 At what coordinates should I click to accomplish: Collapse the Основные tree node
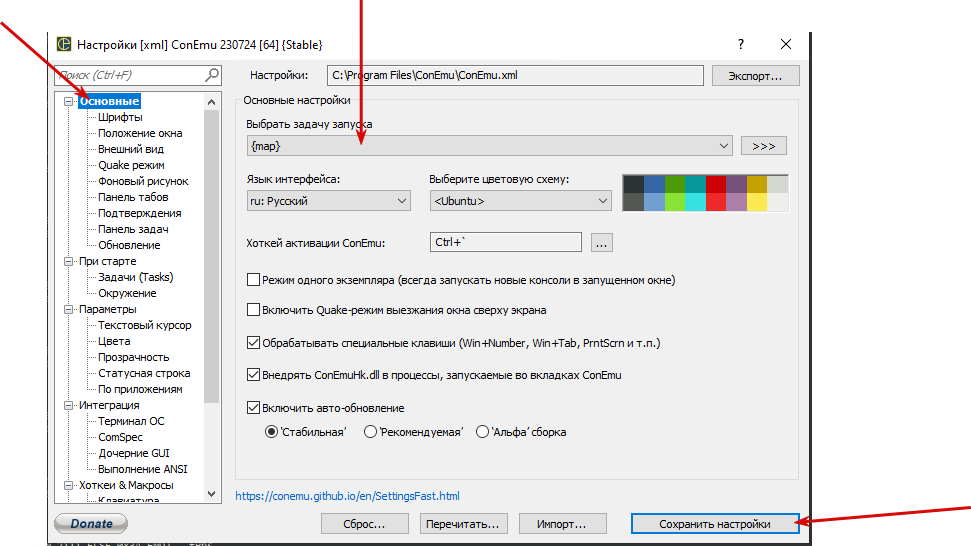[69, 101]
